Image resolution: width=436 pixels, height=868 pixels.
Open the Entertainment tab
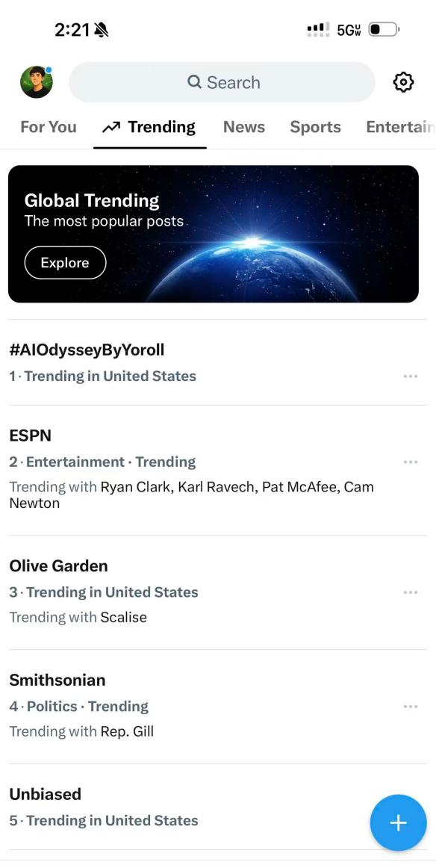click(x=401, y=127)
